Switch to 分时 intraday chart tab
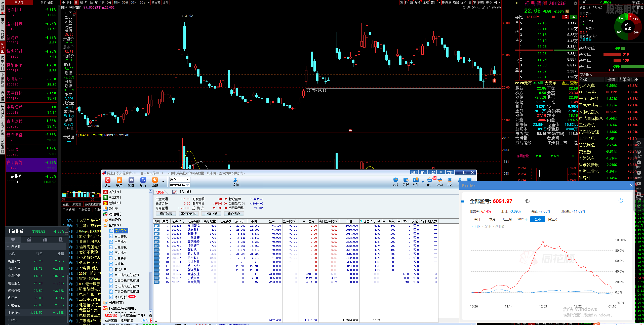Screen dimensions: 644x325 tap(69, 3)
